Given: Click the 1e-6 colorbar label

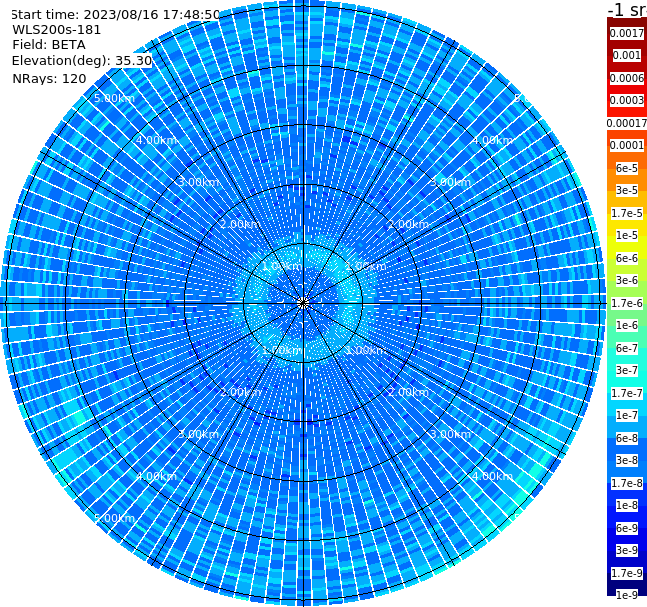Looking at the screenshot, I should (627, 325).
